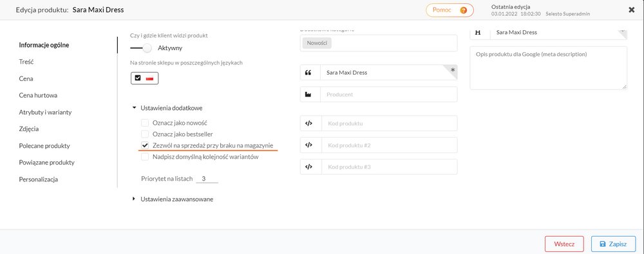Uncheck Zezwól na sprzedaż przy braku na magazynie

(x=144, y=145)
